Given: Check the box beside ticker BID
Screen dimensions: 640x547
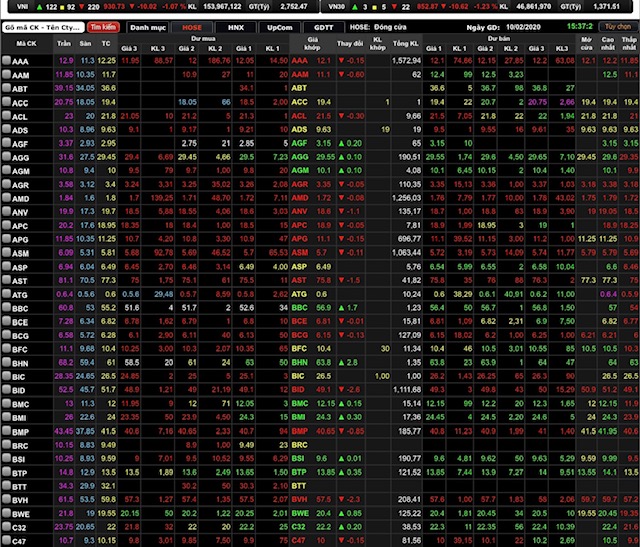Looking at the screenshot, I should point(6,389).
